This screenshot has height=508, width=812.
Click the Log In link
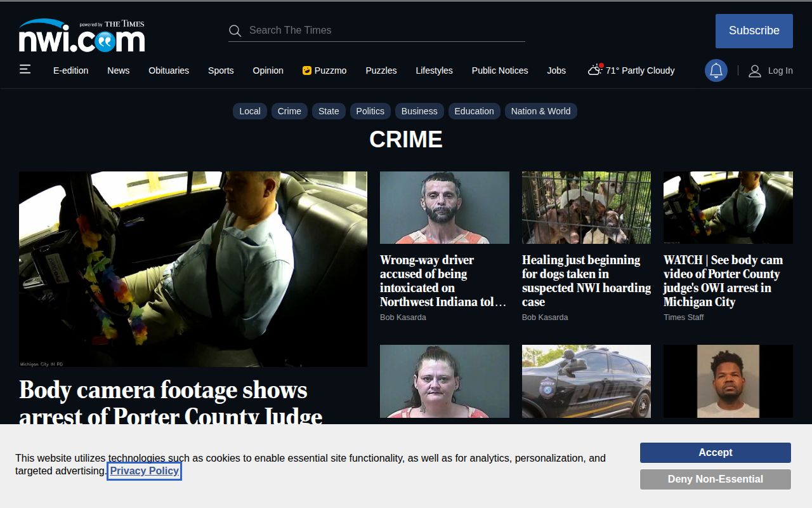780,70
